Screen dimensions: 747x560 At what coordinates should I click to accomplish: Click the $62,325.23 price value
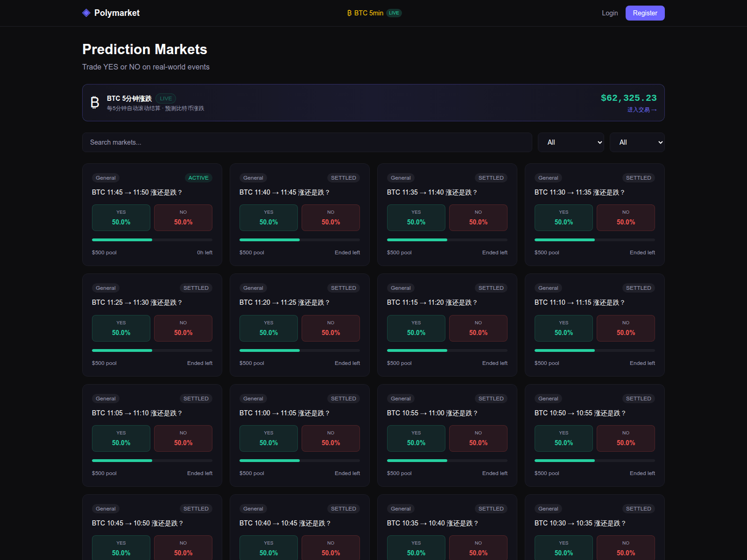click(628, 98)
